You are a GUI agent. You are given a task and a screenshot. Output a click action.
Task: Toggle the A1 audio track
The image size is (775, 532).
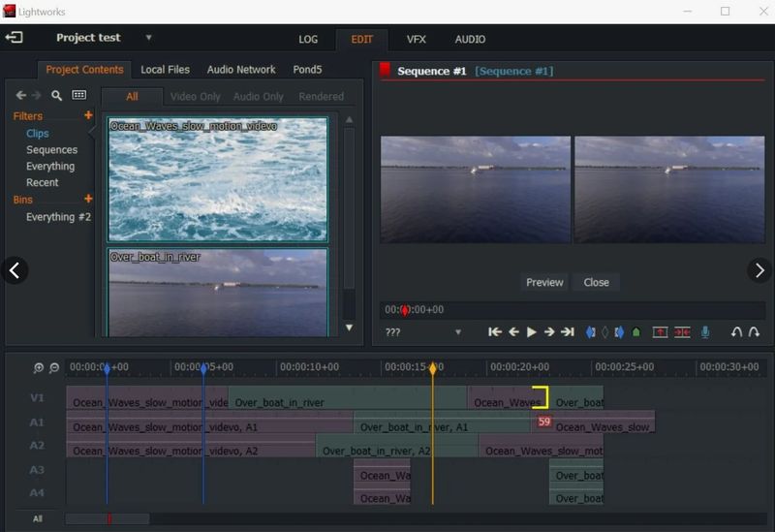click(x=37, y=422)
